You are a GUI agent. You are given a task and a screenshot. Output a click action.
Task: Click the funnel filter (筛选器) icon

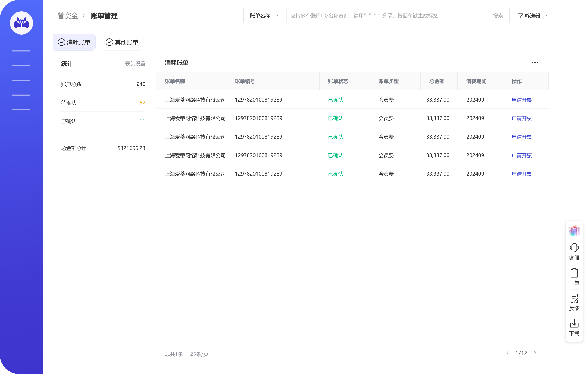click(x=520, y=16)
